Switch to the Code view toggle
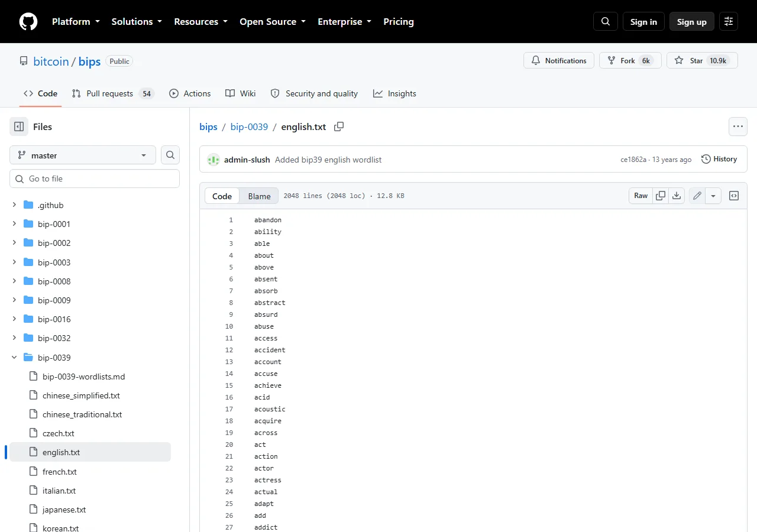757x532 pixels. (222, 196)
